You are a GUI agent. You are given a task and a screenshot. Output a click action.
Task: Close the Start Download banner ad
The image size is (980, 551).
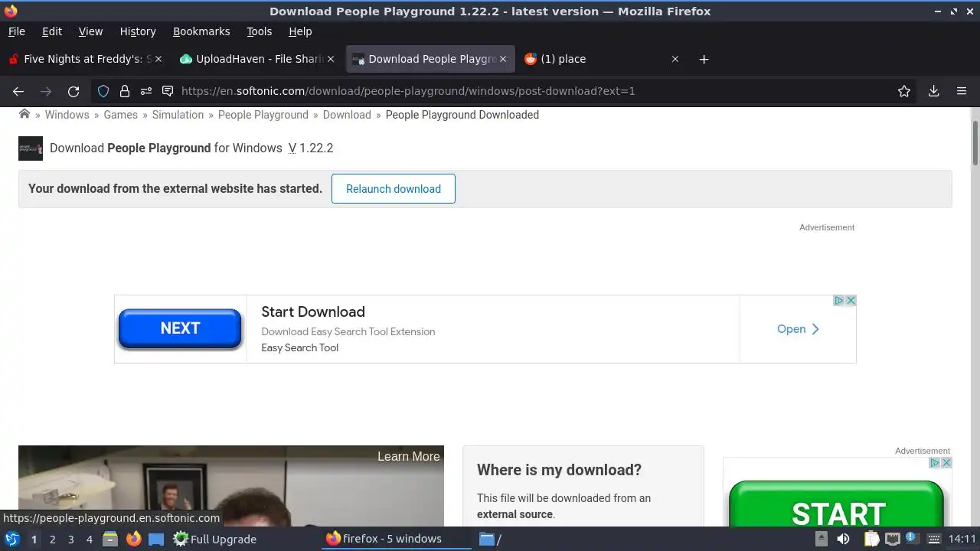click(x=851, y=301)
